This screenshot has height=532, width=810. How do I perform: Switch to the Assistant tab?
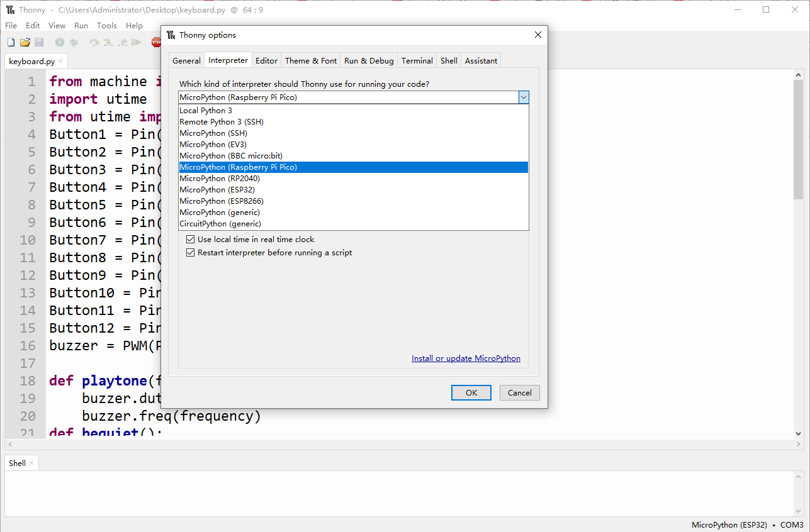coord(481,61)
